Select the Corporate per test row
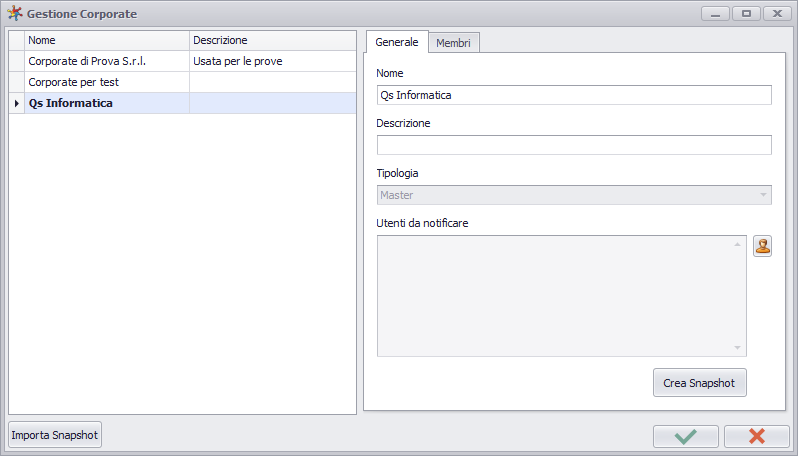The image size is (798, 456). tap(183, 82)
